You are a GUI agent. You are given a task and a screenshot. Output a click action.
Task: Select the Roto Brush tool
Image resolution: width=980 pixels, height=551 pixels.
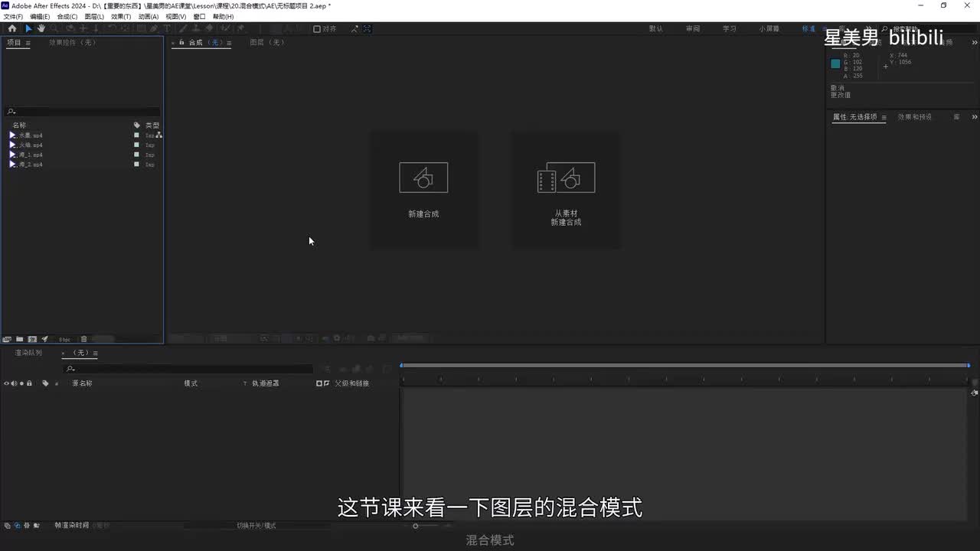pyautogui.click(x=224, y=28)
